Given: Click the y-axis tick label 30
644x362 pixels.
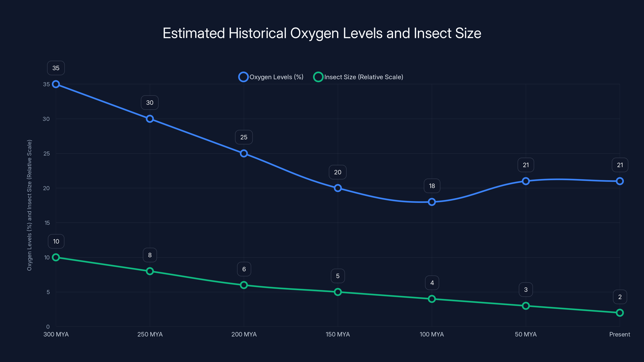Looking at the screenshot, I should tap(46, 119).
